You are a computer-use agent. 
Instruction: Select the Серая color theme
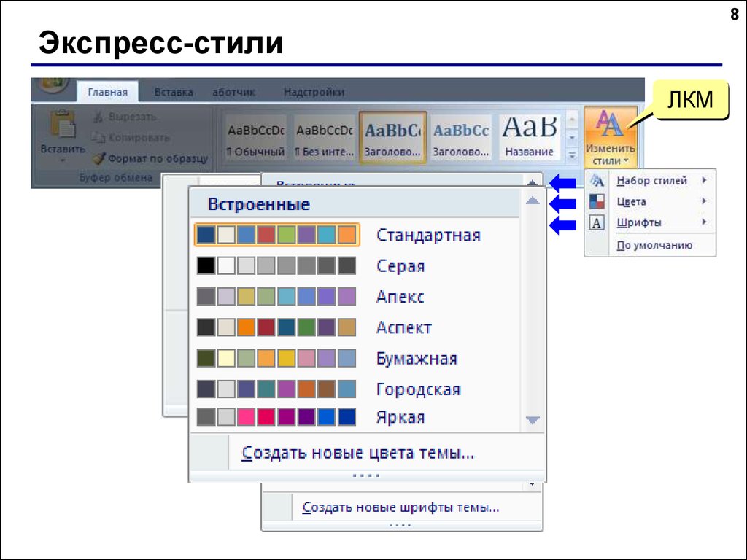355,265
